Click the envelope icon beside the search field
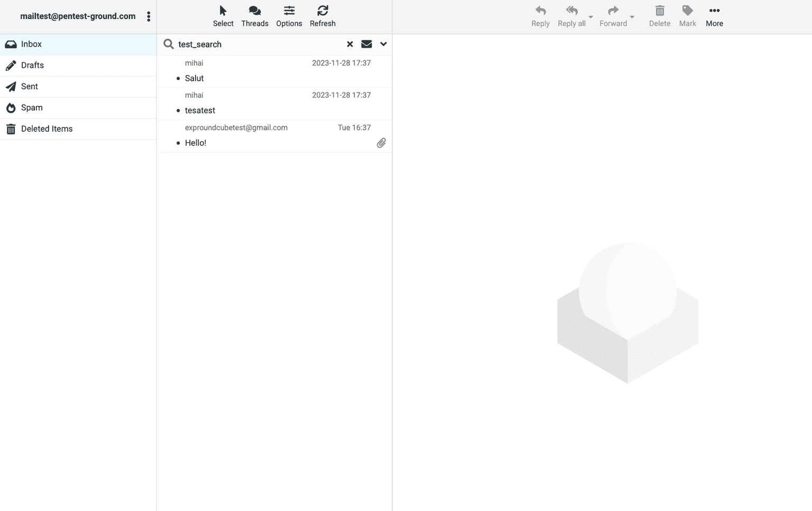812x511 pixels. pyautogui.click(x=366, y=44)
